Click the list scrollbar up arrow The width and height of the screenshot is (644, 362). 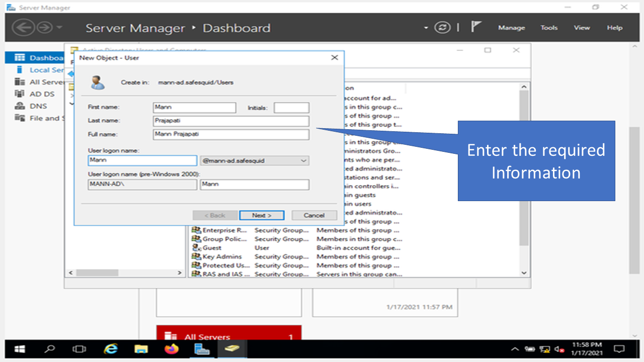[524, 87]
